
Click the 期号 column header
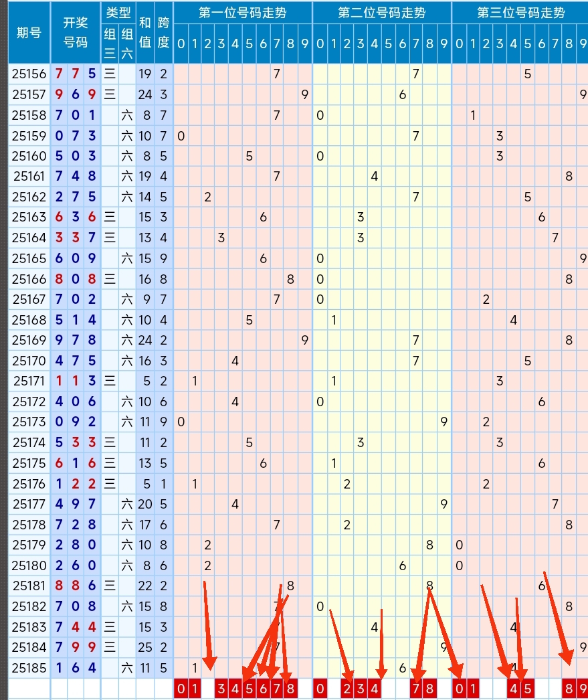pyautogui.click(x=29, y=33)
